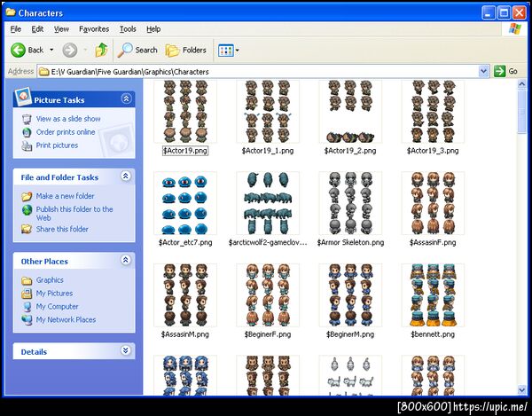Click the Graphics link in Other Places

pos(50,280)
